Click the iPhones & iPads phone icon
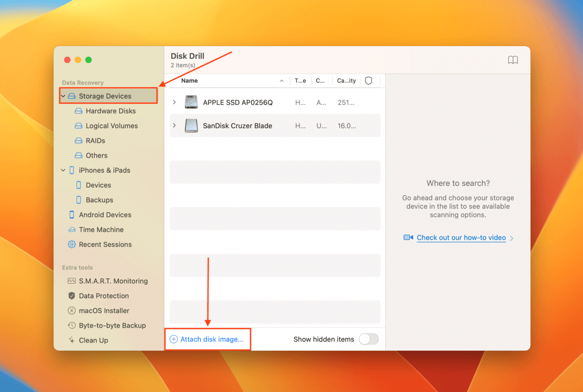Screen dimensions: 583x392 click(72, 170)
